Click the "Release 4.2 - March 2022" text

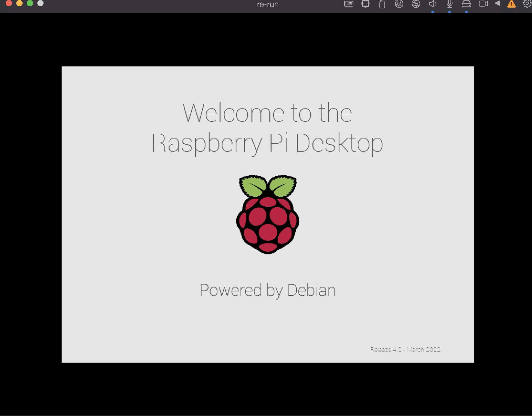point(405,350)
